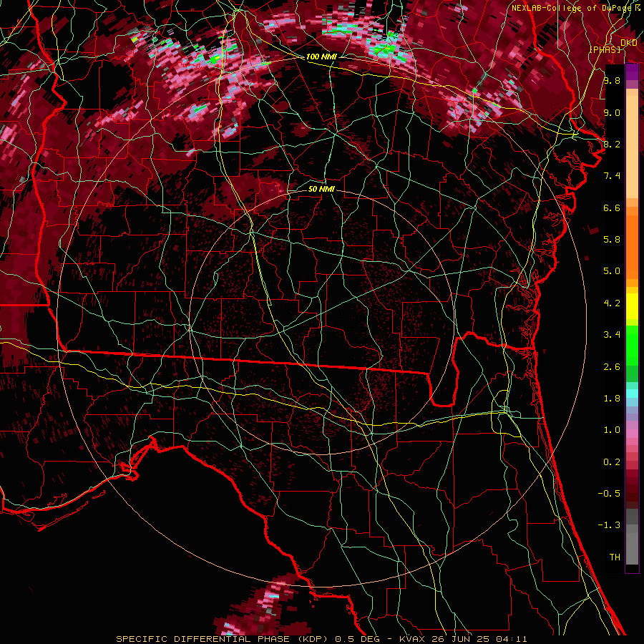Click the 8.2 scale value
The image size is (644, 644).
[x=612, y=144]
